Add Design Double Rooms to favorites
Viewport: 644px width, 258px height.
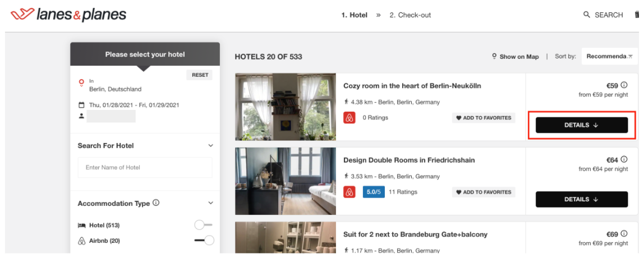pos(484,192)
